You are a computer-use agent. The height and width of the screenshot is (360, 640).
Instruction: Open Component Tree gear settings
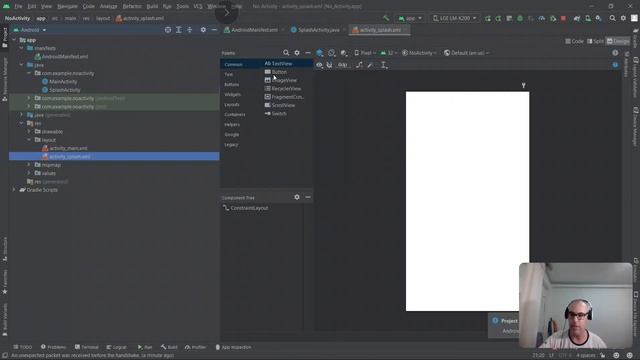297,197
